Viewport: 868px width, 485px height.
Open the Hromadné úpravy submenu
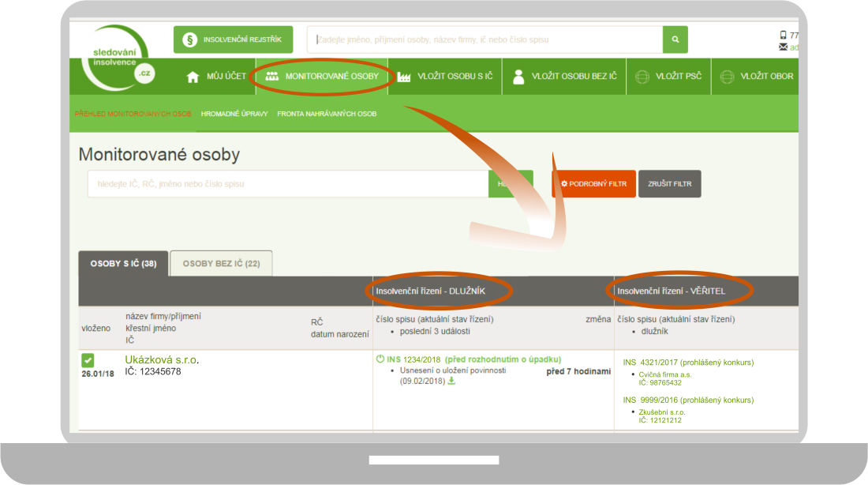[x=234, y=114]
